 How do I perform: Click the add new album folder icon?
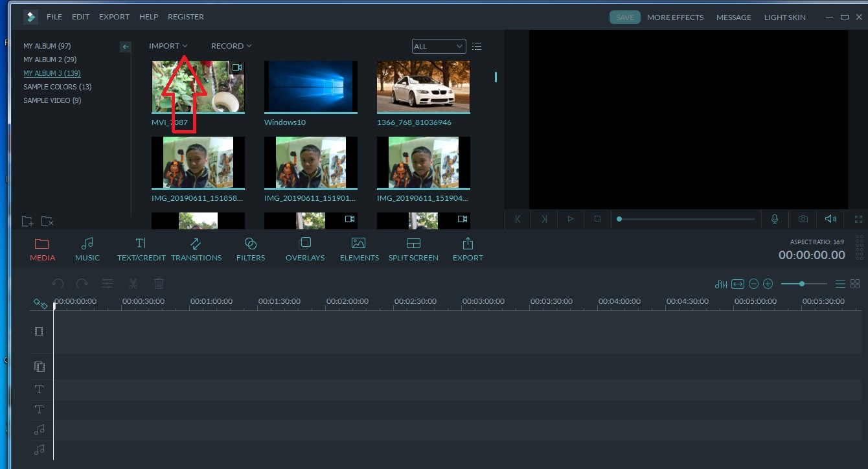27,222
